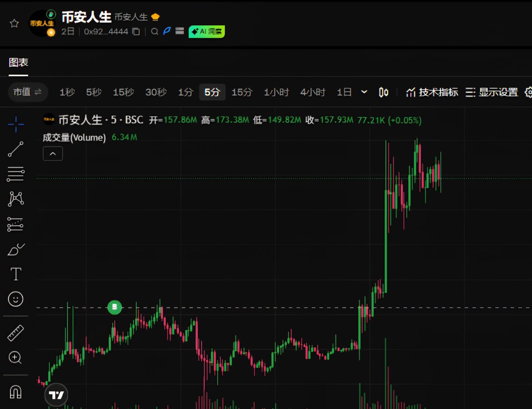Copy the contract address 0x92...4444

(136, 31)
